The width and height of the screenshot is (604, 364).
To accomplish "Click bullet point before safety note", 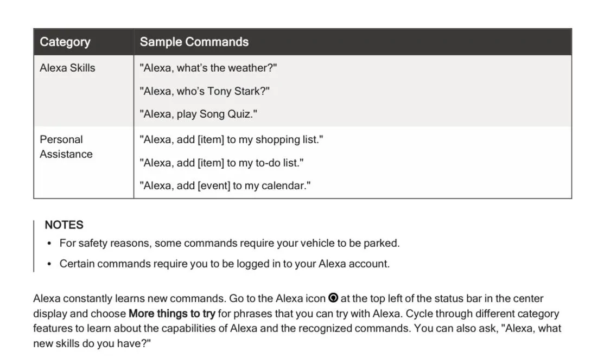I will pyautogui.click(x=49, y=244).
